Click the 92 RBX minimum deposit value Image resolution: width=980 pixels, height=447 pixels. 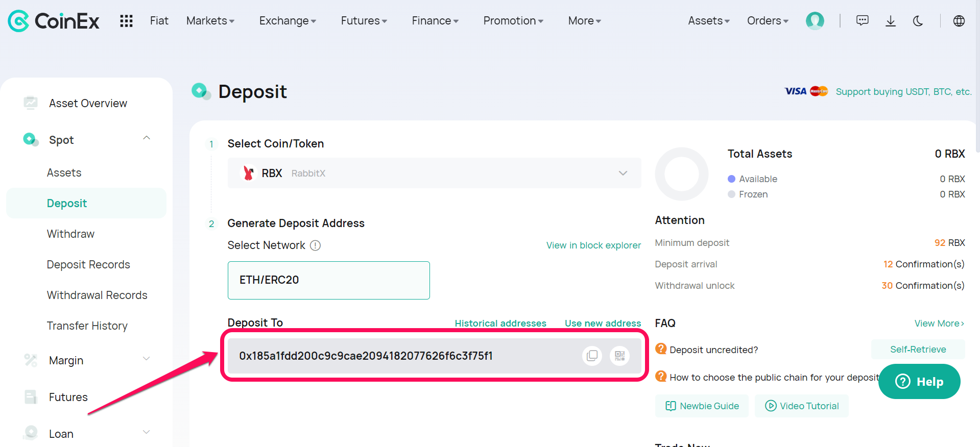pyautogui.click(x=949, y=243)
